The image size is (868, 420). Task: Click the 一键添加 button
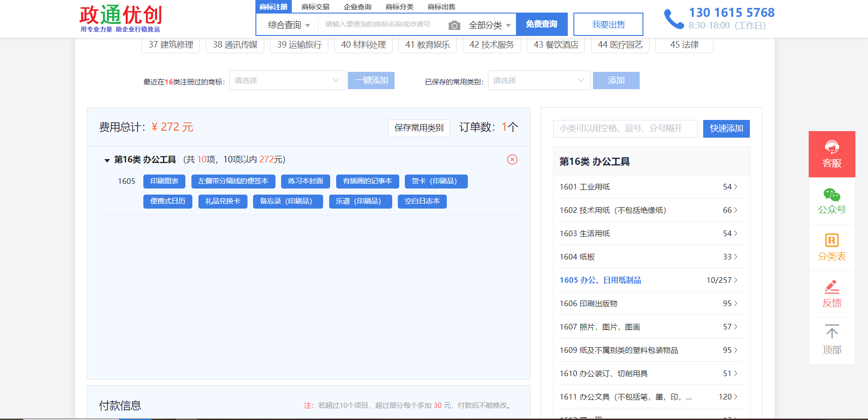pos(371,80)
